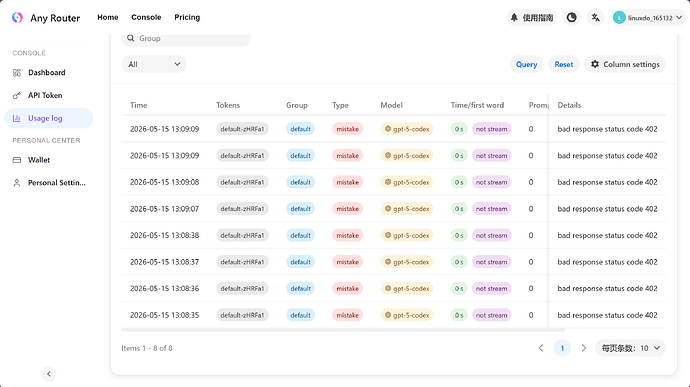Open Console in top navigation
Viewport: 690px width, 387px height.
click(146, 17)
